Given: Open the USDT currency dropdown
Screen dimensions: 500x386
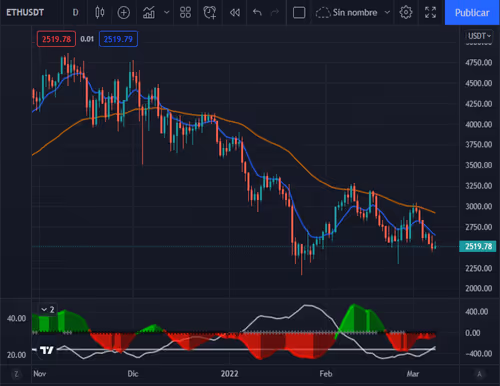Looking at the screenshot, I should pos(479,36).
